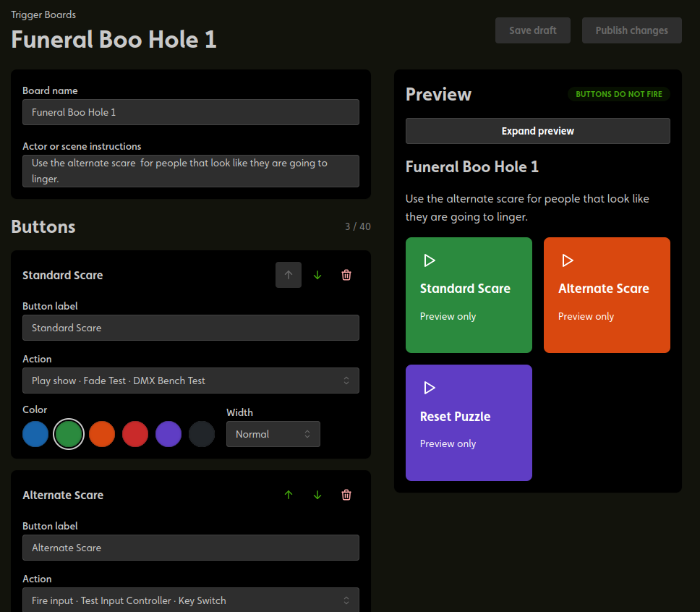
Task: Click the Reset Puzzle preview tile
Action: (469, 422)
